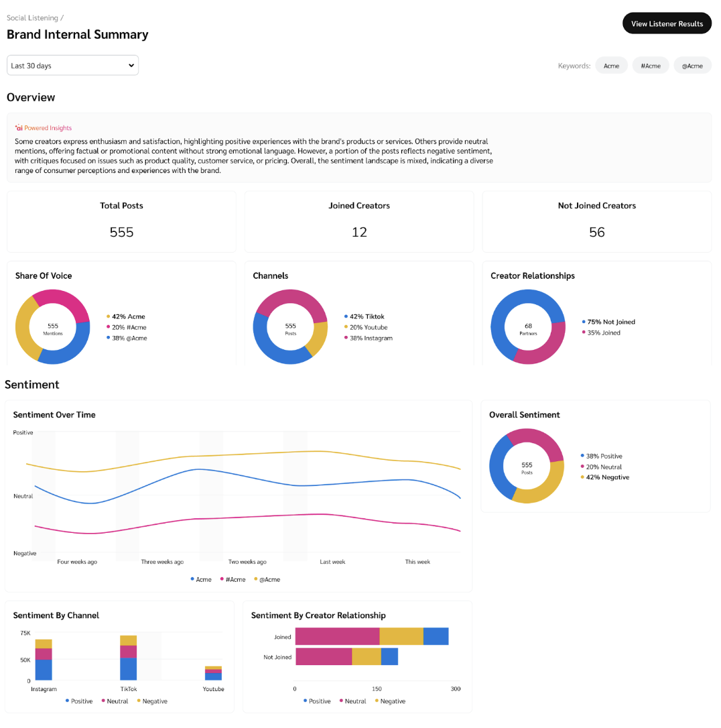Toggle Positive in Sentiment By Channel legend

(x=79, y=701)
